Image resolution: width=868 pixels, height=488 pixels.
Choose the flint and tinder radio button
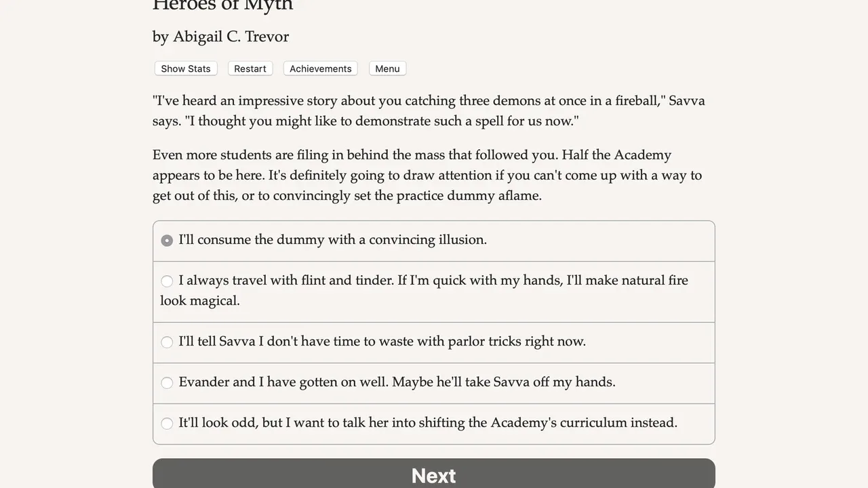tap(167, 281)
